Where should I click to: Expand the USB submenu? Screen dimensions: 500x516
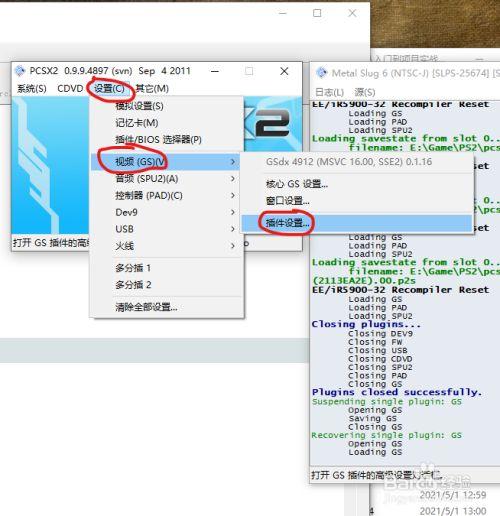coord(166,229)
